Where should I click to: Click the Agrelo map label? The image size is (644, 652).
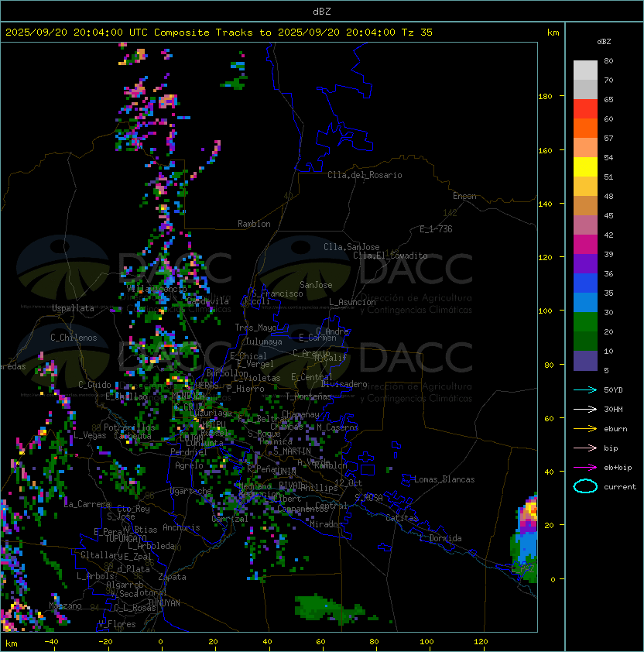click(189, 465)
